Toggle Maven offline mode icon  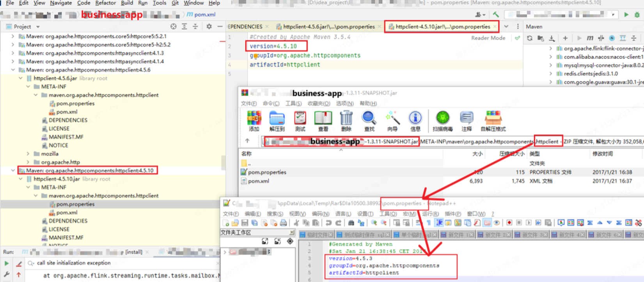pyautogui.click(x=601, y=38)
